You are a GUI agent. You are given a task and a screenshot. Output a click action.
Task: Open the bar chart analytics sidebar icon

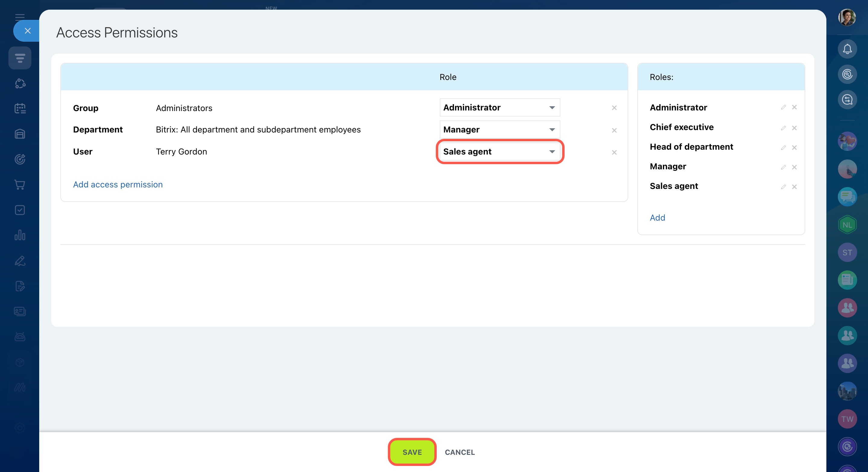[20, 235]
